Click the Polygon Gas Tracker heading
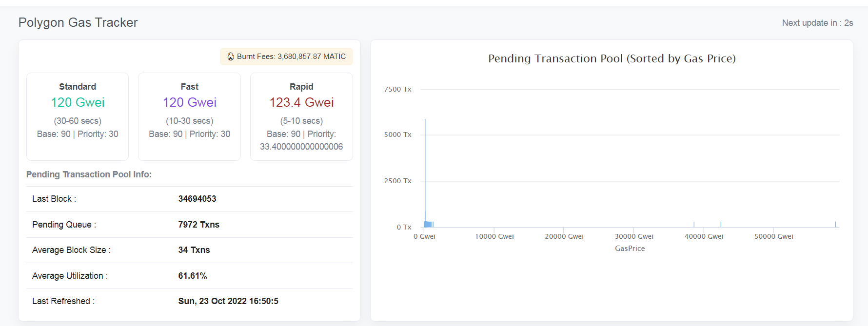The width and height of the screenshot is (868, 326). click(x=78, y=22)
